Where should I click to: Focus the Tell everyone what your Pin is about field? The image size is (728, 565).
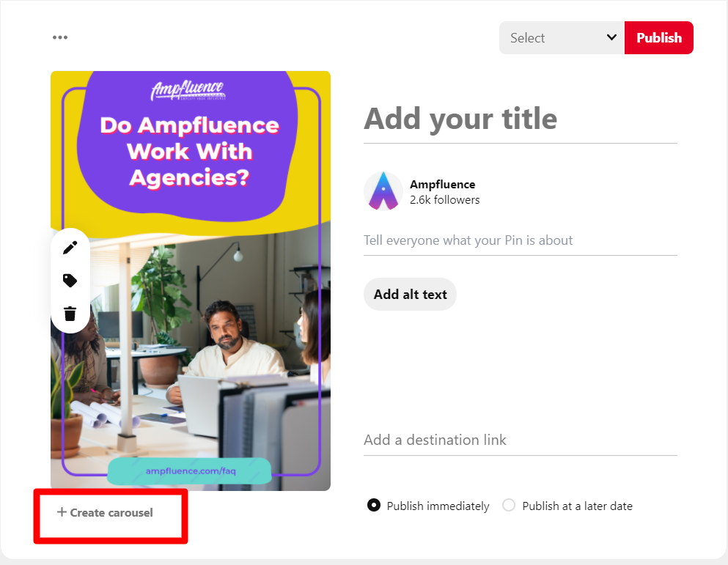tap(520, 240)
